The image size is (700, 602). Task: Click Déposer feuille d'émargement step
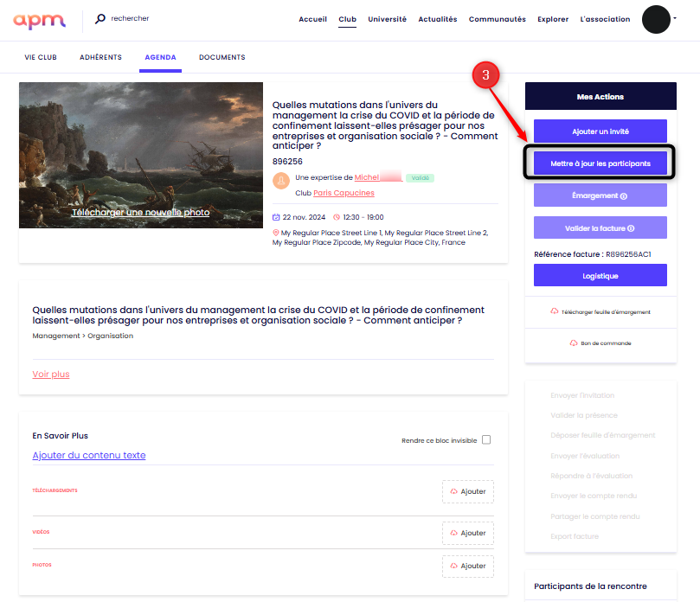(x=603, y=435)
